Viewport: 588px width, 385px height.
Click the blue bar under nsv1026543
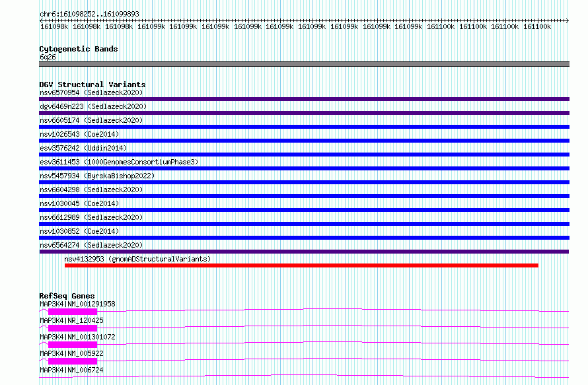pyautogui.click(x=304, y=141)
